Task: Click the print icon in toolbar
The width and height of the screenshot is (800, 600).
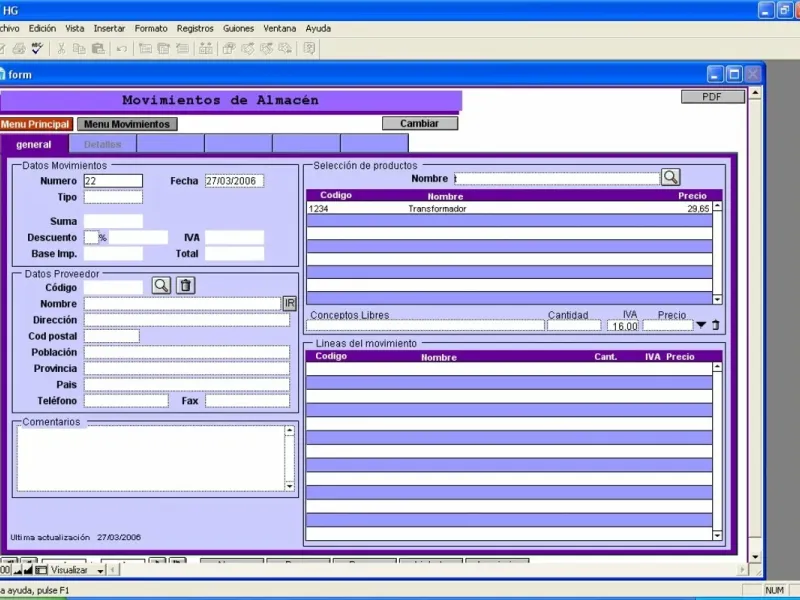Action: [19, 48]
